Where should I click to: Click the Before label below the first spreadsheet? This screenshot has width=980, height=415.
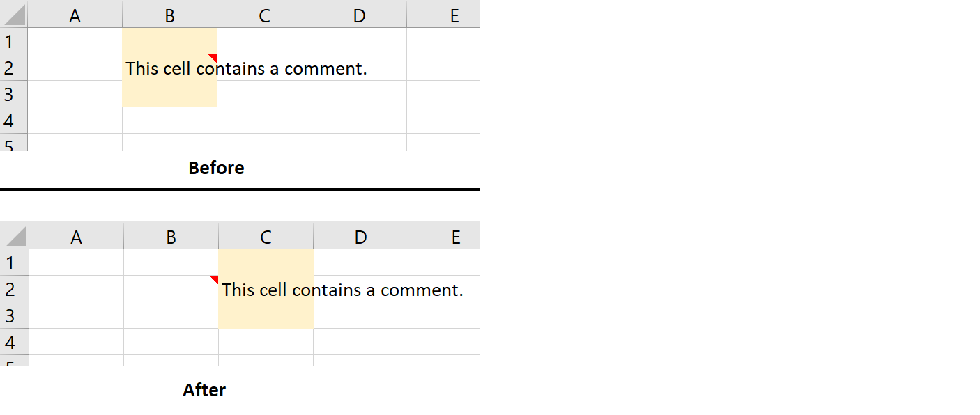[216, 168]
